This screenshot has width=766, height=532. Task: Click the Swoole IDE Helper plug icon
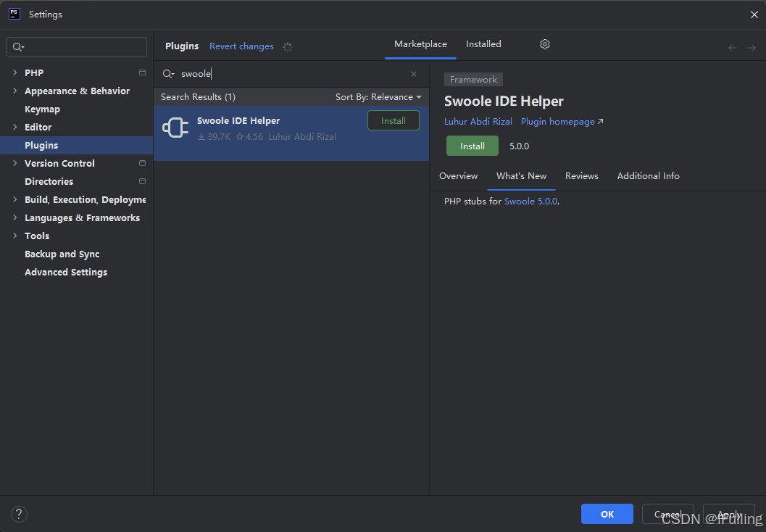tap(175, 128)
